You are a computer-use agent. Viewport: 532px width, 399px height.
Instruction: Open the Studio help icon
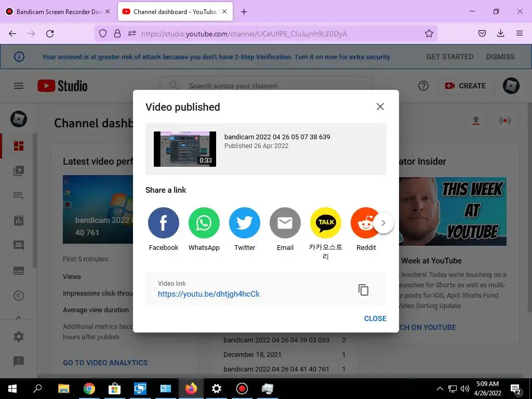423,86
